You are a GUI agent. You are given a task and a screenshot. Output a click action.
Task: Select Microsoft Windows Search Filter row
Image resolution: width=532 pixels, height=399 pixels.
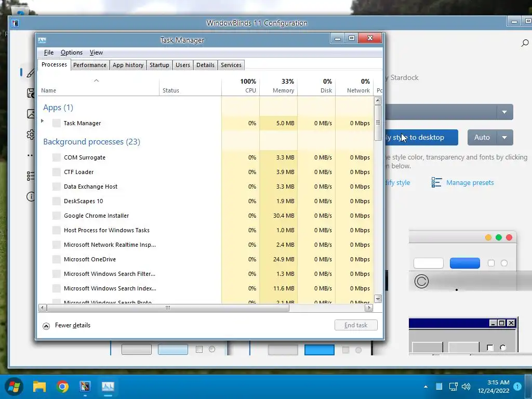pyautogui.click(x=205, y=274)
